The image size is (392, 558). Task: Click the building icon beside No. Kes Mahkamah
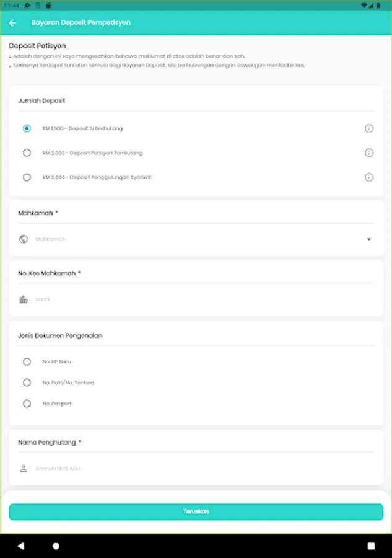click(24, 299)
